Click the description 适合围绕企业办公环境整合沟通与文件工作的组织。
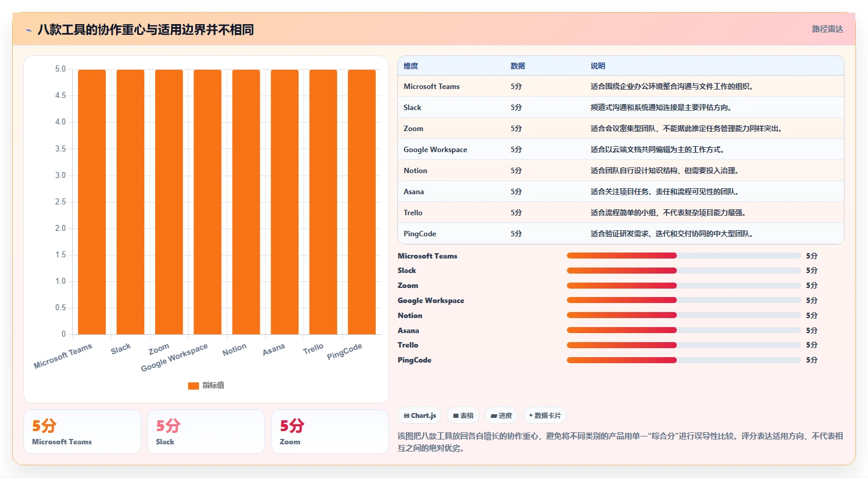The width and height of the screenshot is (868, 478). tap(672, 87)
